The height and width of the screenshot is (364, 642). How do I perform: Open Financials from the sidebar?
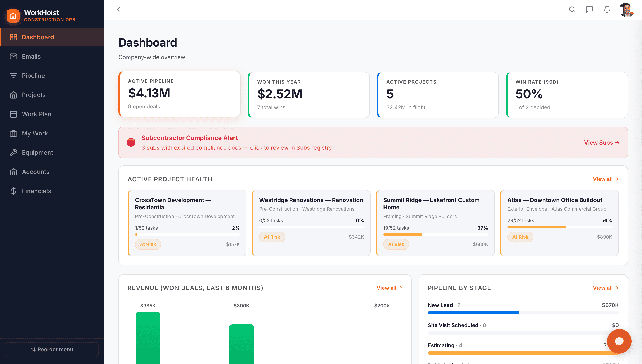[52, 191]
